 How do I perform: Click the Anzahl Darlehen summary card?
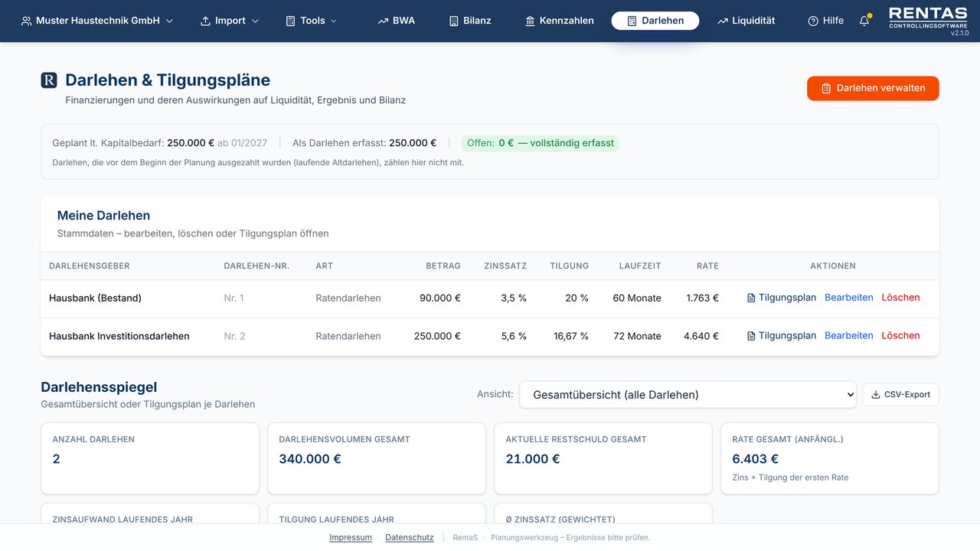point(150,458)
